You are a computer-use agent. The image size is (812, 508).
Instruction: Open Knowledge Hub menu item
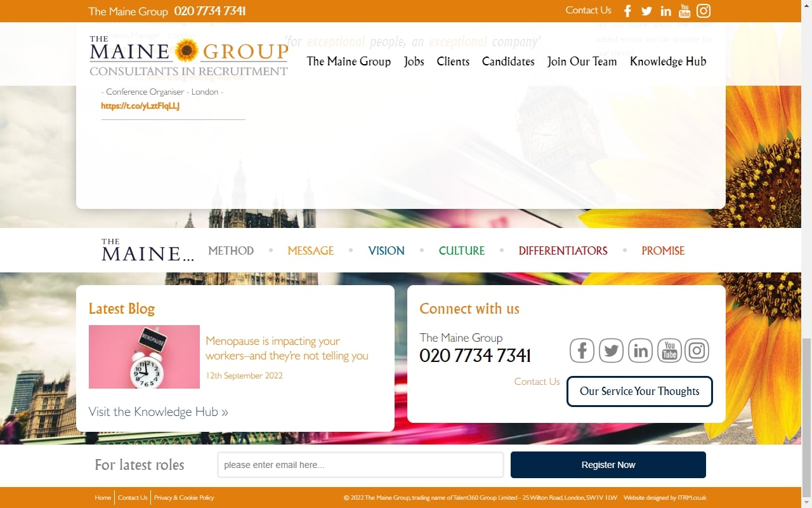[x=668, y=62]
